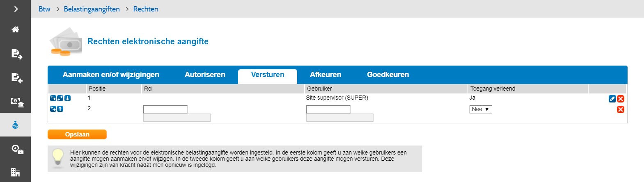Open the Nee access dropdown

click(481, 109)
